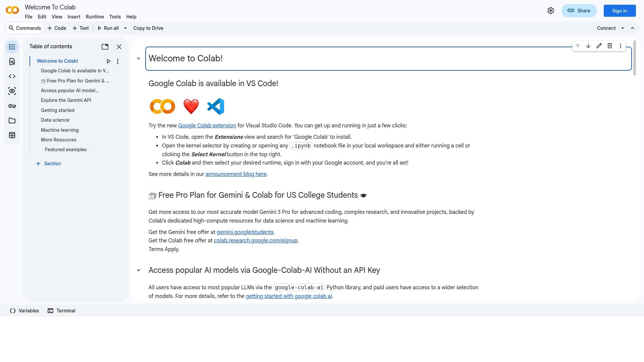Viewport: 644px width, 362px height.
Task: Click the Sign in button
Action: click(620, 11)
